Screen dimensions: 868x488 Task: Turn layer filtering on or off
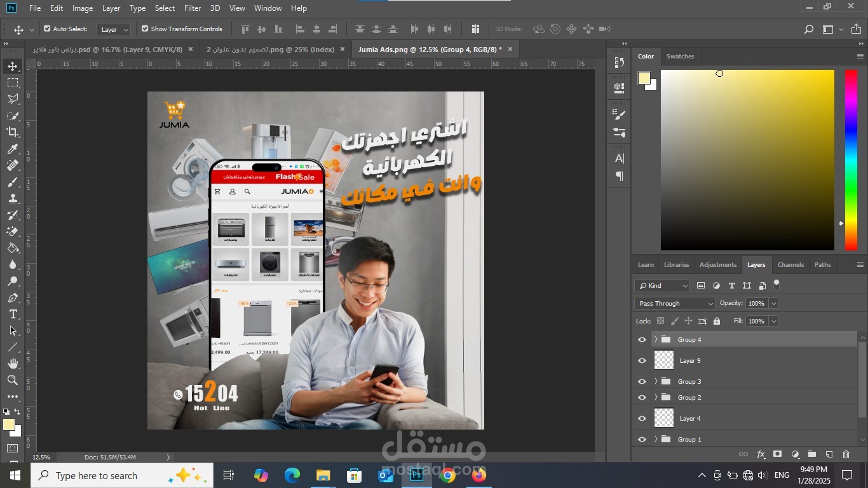click(x=776, y=284)
